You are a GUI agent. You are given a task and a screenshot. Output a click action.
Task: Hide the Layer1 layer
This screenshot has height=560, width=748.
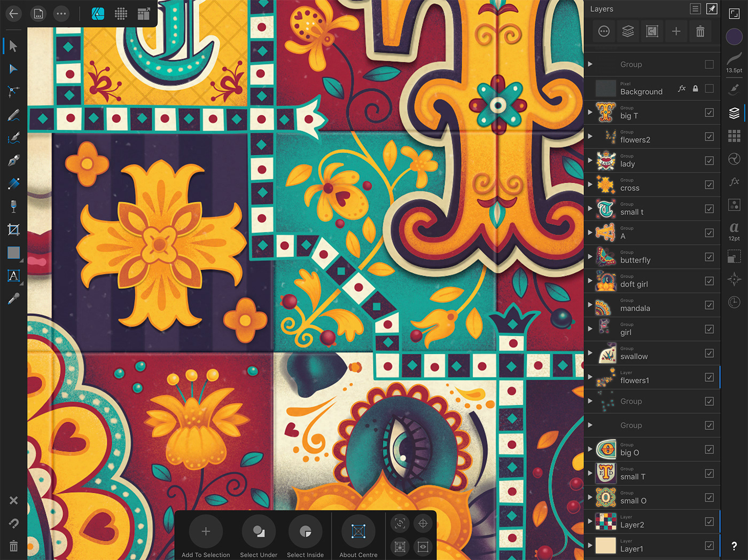[709, 546]
